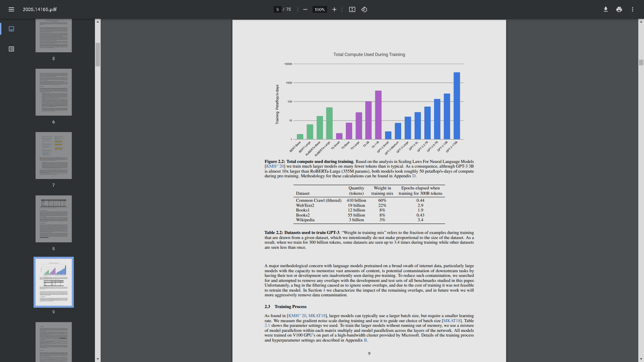
Task: Open the more actions menu
Action: pyautogui.click(x=633, y=9)
